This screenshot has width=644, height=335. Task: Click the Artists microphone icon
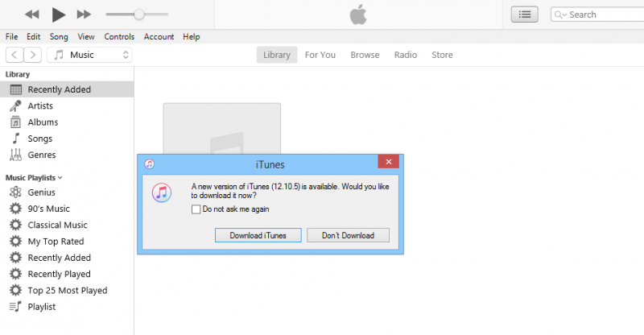point(15,106)
